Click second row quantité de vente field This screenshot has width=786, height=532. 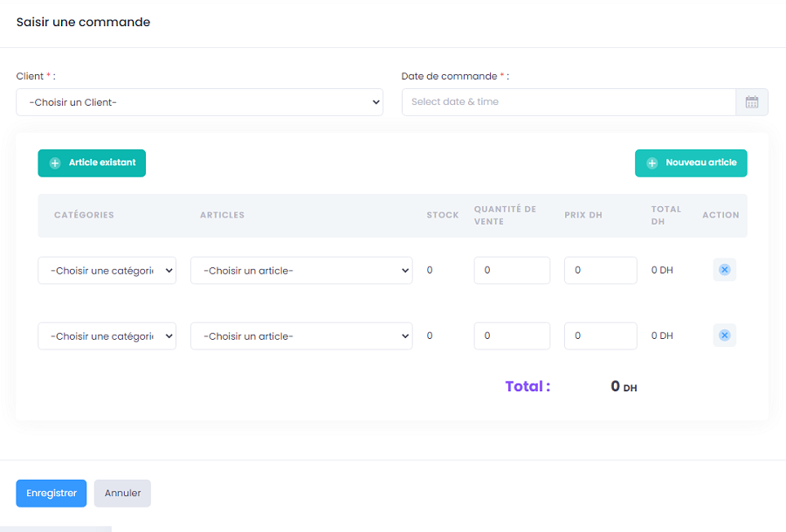pos(512,336)
